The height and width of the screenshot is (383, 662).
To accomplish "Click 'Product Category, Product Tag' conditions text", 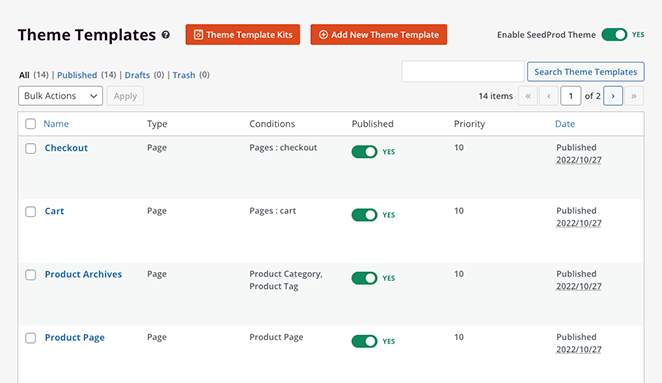I will [286, 280].
